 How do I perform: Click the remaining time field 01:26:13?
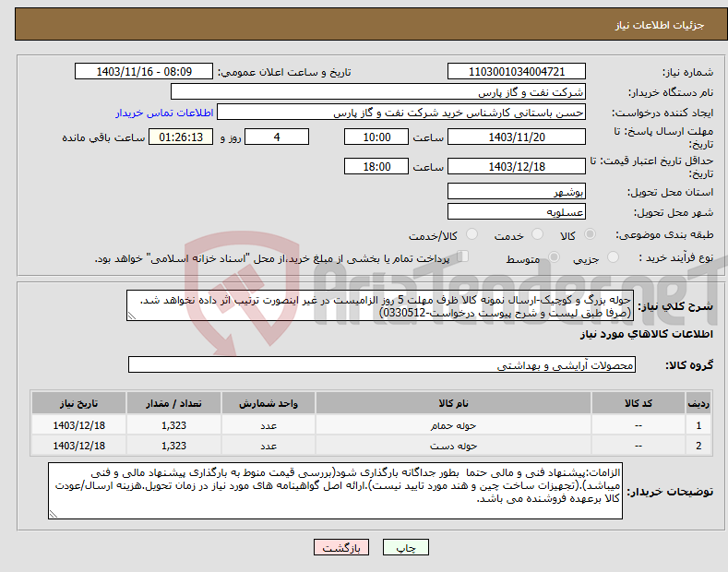point(181,137)
